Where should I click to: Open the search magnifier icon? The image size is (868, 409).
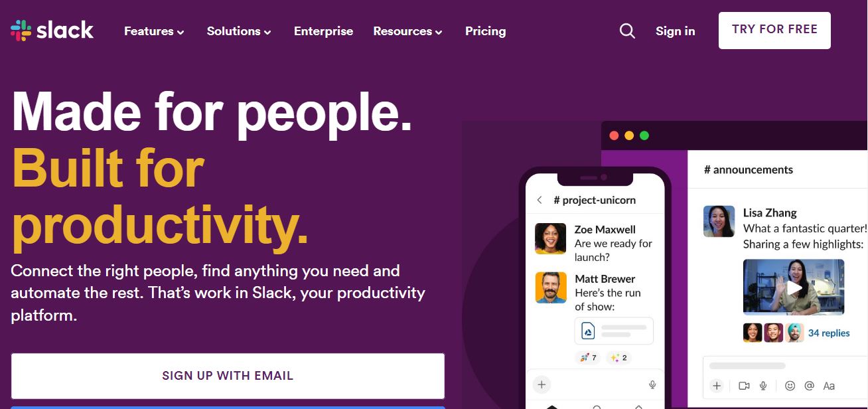tap(627, 31)
